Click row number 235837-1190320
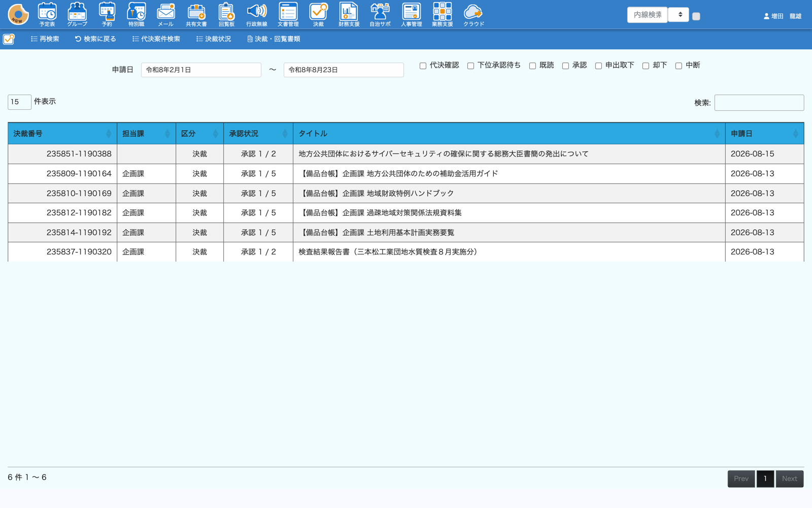The width and height of the screenshot is (812, 508). click(79, 252)
